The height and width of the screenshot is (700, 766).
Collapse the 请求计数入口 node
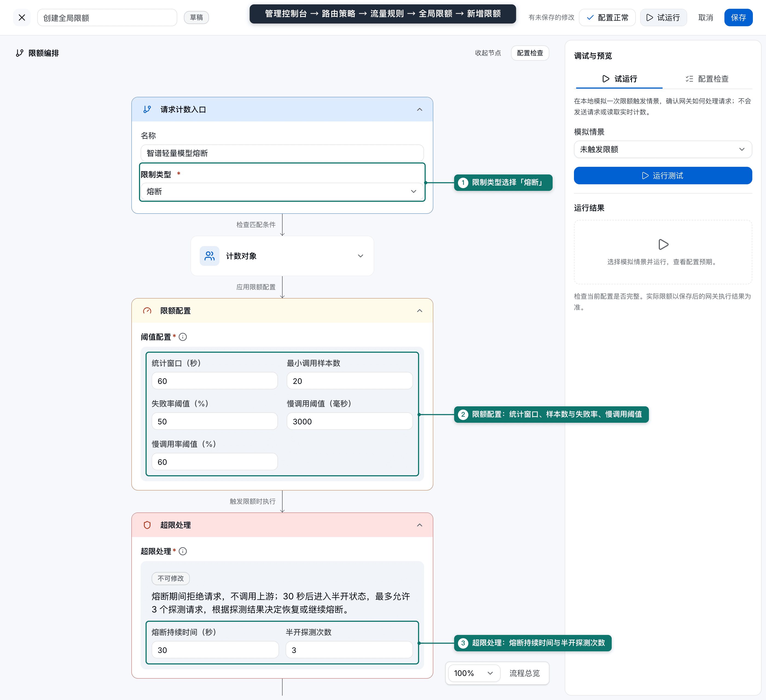pyautogui.click(x=419, y=109)
